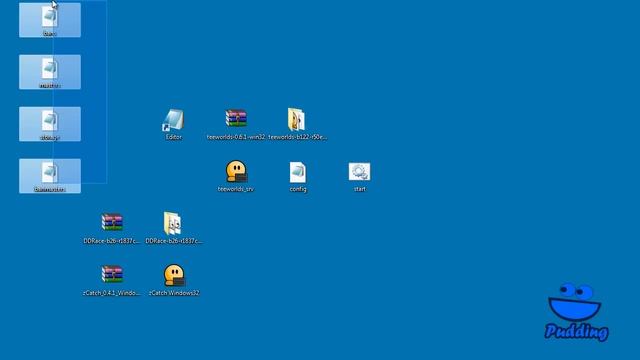Select the zCatch_0.4.1 RAR archive icon
The height and width of the screenshot is (360, 640).
tap(112, 274)
